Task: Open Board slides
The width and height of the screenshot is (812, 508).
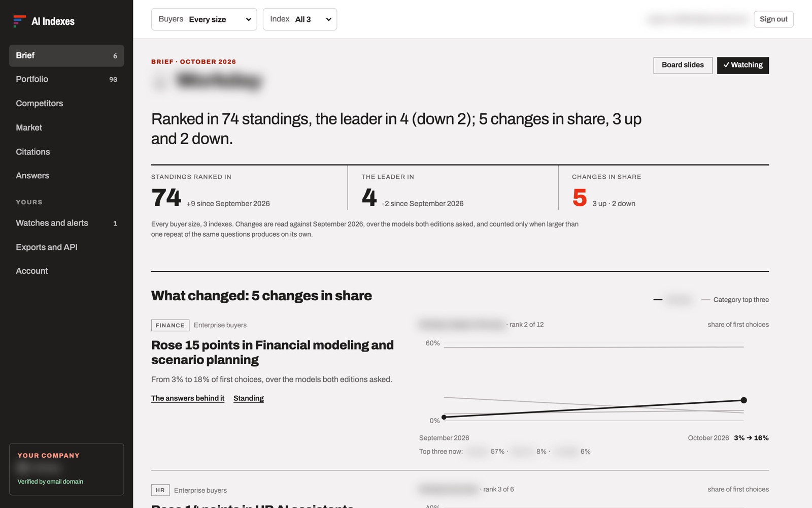Action: (x=683, y=65)
